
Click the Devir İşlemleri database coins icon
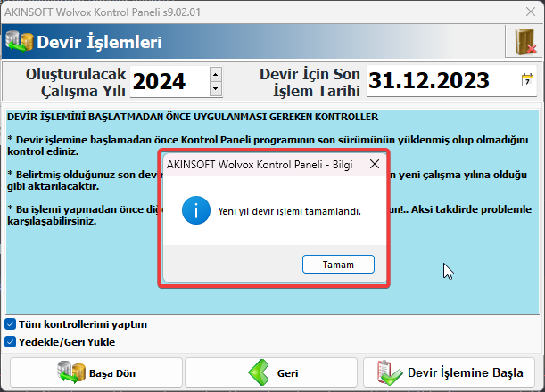(19, 42)
